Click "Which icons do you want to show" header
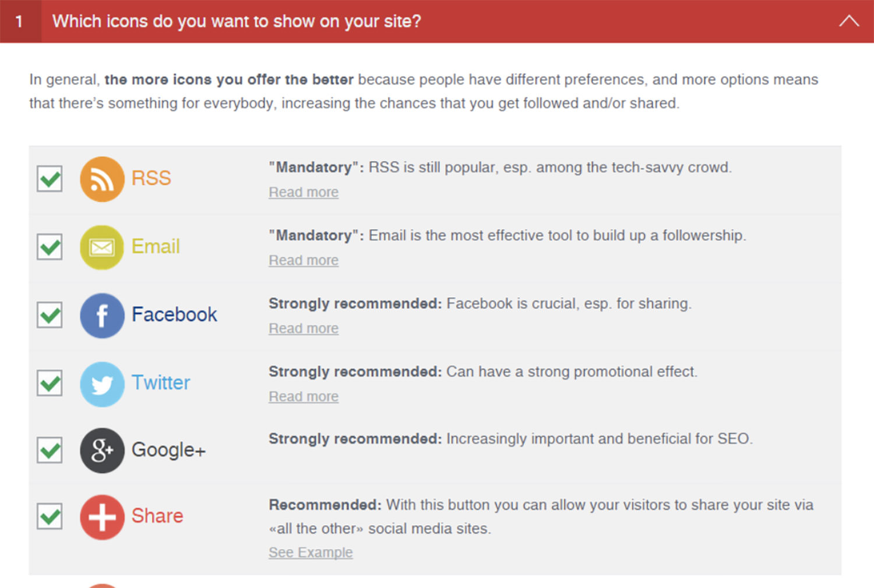This screenshot has height=588, width=874. 237,22
